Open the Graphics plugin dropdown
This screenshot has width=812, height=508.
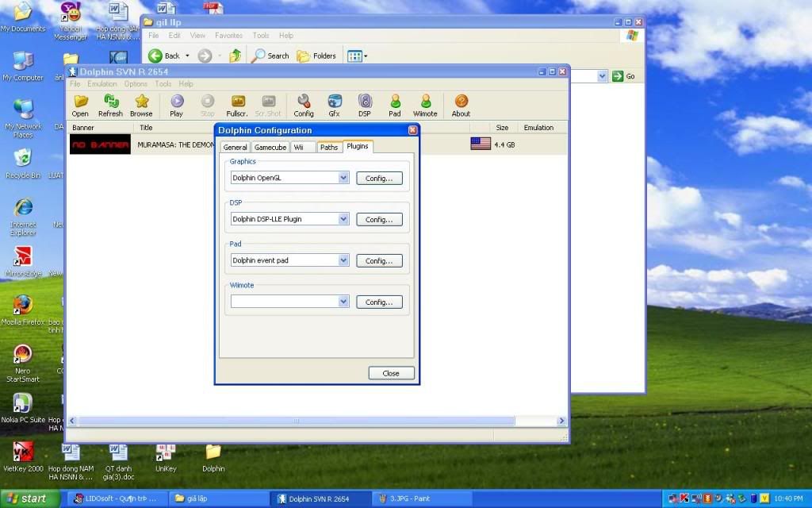point(343,178)
